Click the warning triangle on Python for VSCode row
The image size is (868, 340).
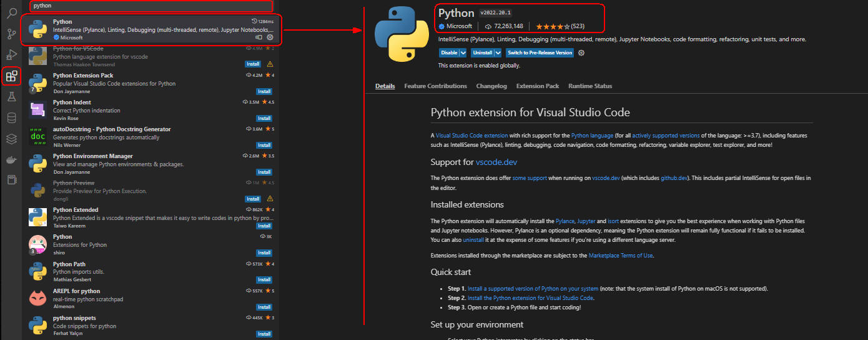270,64
